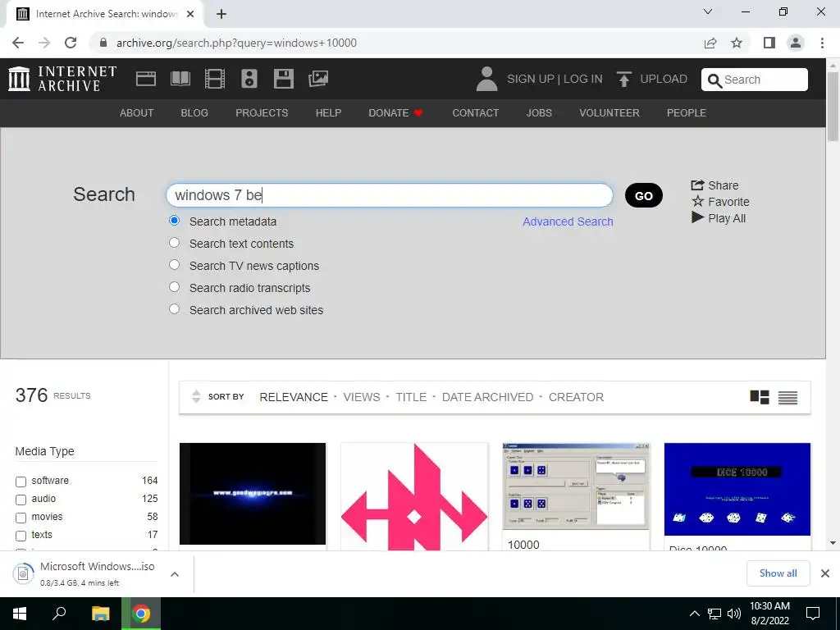The width and height of the screenshot is (840, 630).
Task: Open Chrome side panel
Action: 769,43
